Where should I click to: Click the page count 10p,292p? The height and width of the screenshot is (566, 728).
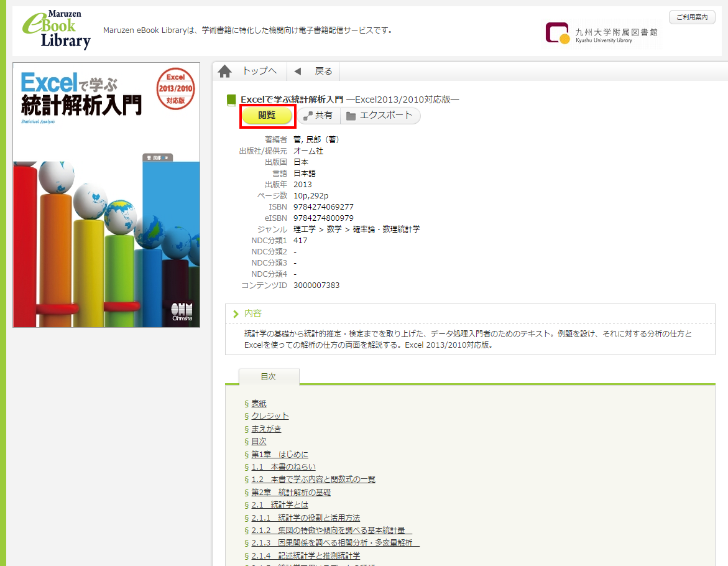coord(311,195)
